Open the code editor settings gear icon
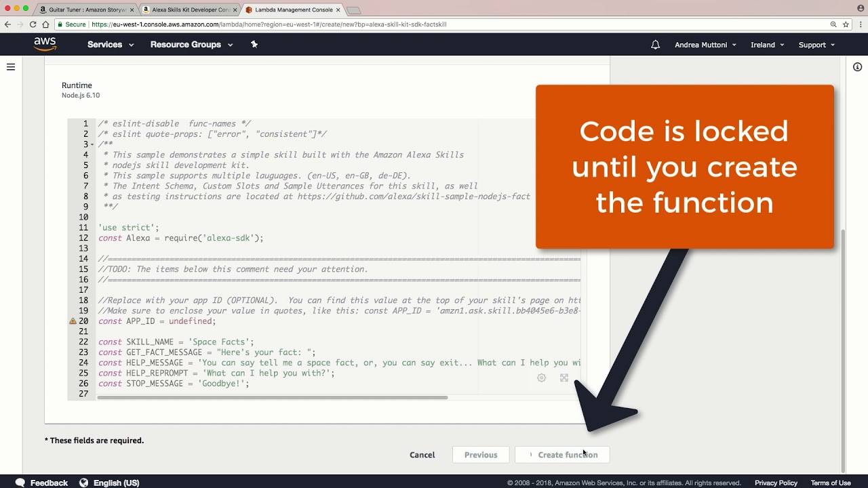Screen dimensions: 868x488 coord(541,378)
